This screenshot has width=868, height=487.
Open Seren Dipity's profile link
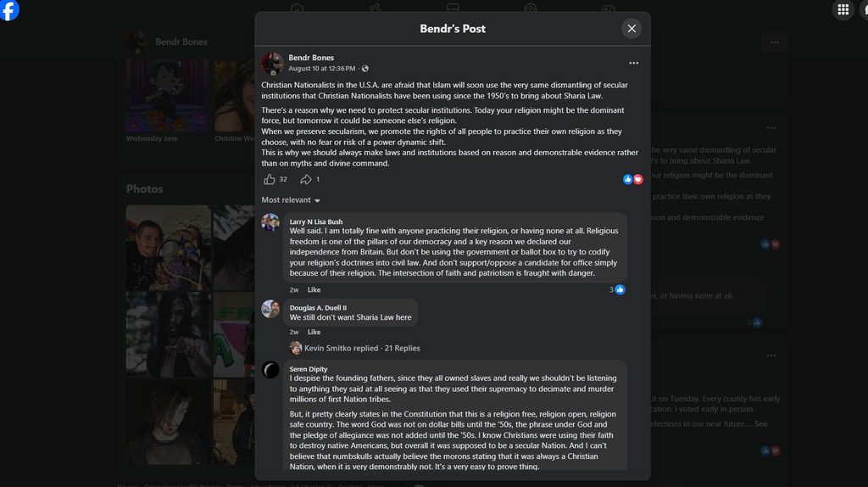click(x=309, y=369)
